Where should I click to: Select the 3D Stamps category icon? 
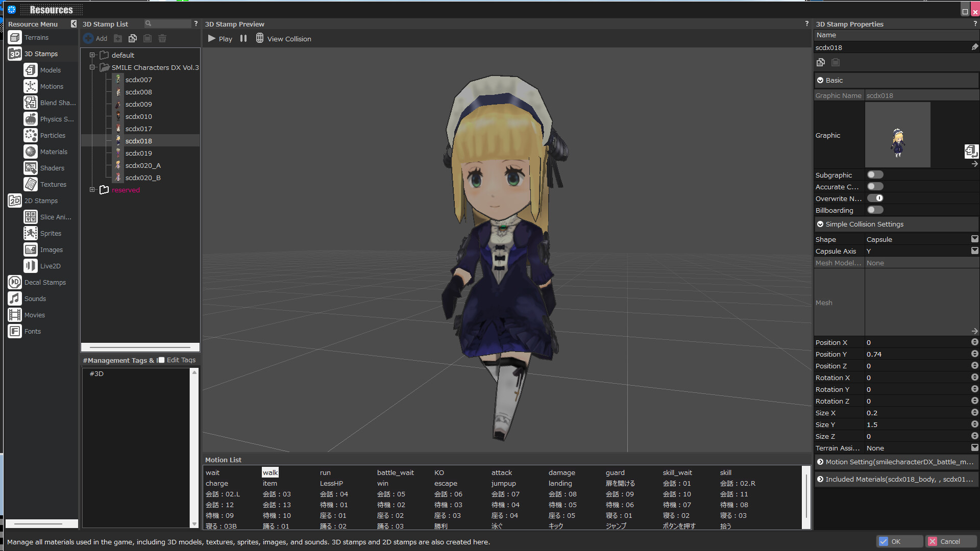tap(15, 54)
